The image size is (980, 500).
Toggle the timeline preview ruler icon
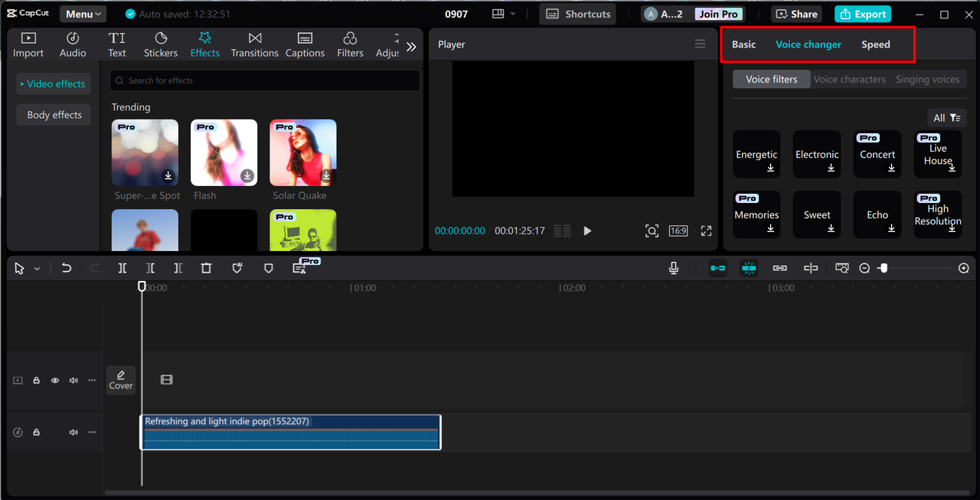[841, 268]
